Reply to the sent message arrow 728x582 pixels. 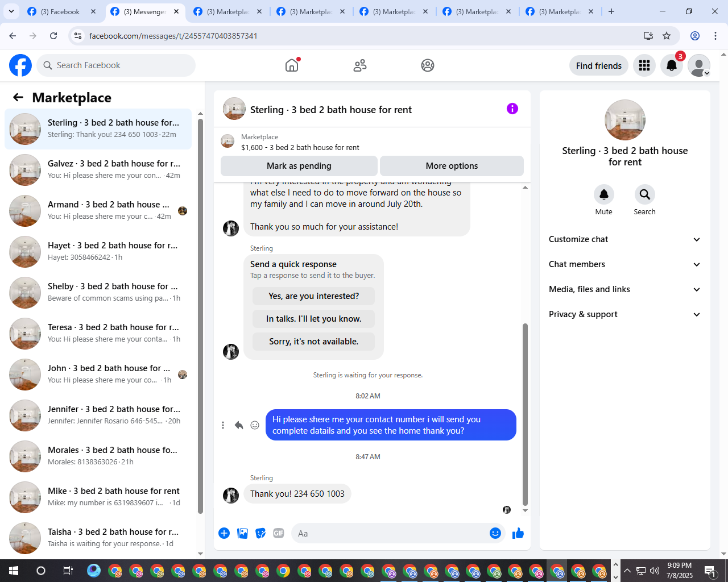pyautogui.click(x=239, y=425)
